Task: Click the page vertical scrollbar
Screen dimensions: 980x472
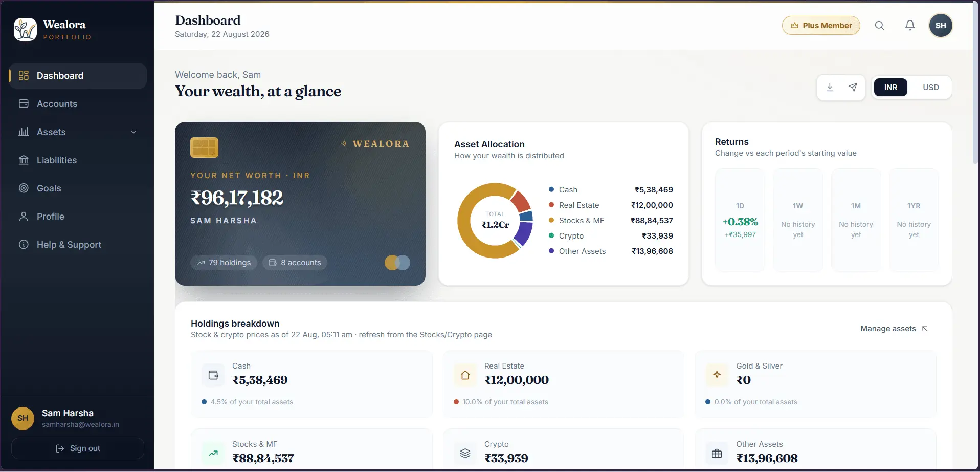Action: coord(976,82)
